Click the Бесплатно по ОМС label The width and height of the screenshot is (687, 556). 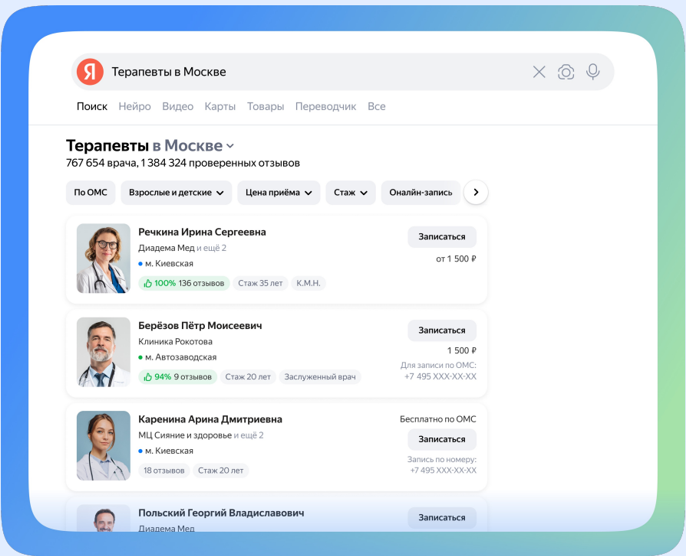tap(438, 419)
